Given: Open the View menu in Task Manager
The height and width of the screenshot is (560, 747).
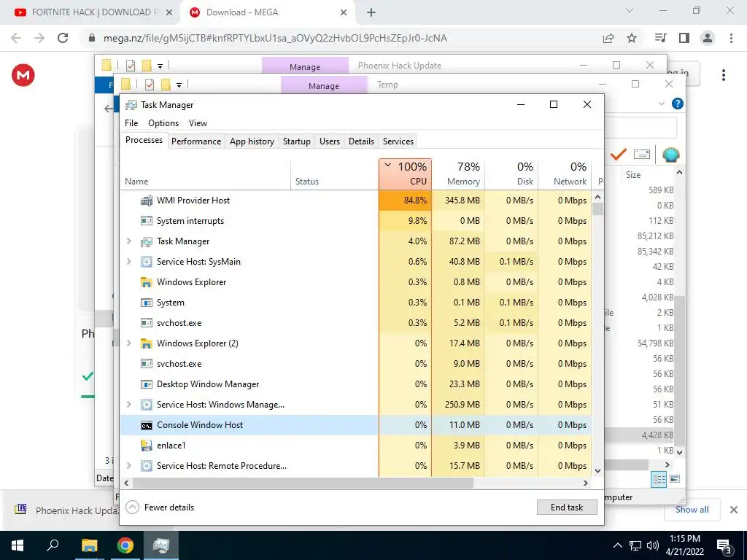Looking at the screenshot, I should tap(198, 122).
